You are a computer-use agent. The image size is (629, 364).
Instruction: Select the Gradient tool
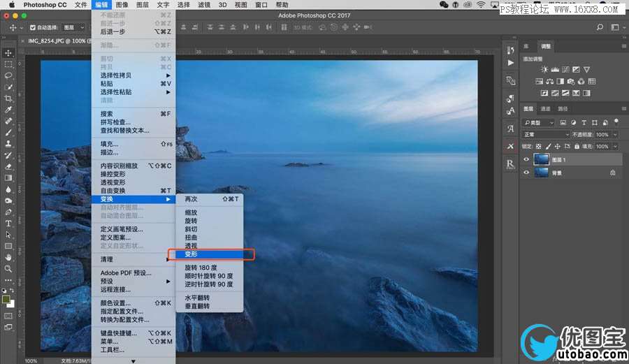click(x=8, y=177)
